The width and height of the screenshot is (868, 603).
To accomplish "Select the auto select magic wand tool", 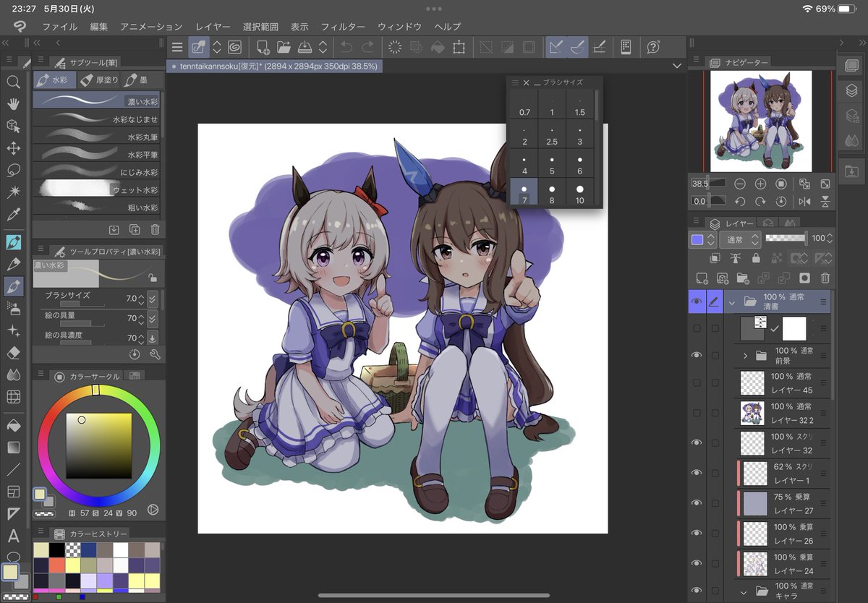I will pyautogui.click(x=13, y=192).
